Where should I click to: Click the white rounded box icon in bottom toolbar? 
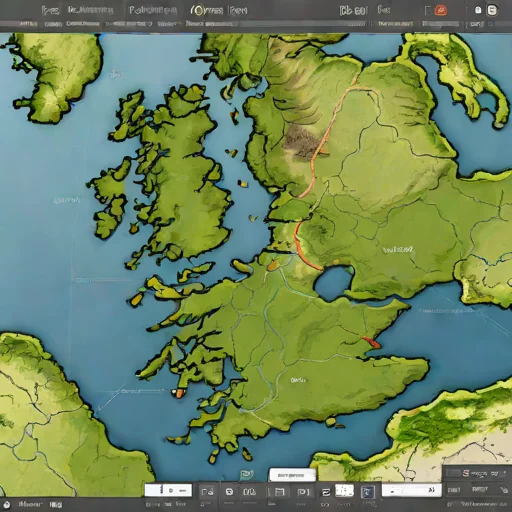pos(229,492)
